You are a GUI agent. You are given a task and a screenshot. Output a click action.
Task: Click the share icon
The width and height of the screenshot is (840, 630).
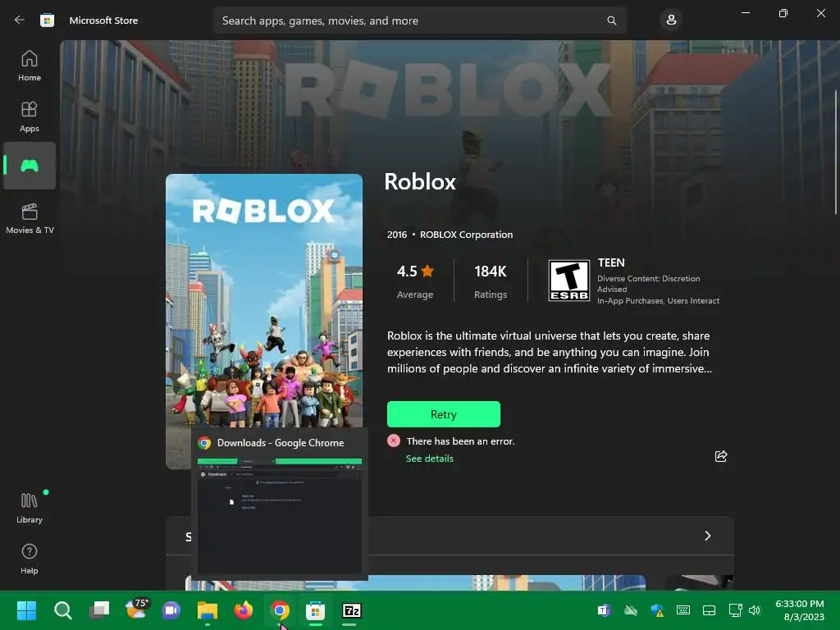click(x=721, y=456)
